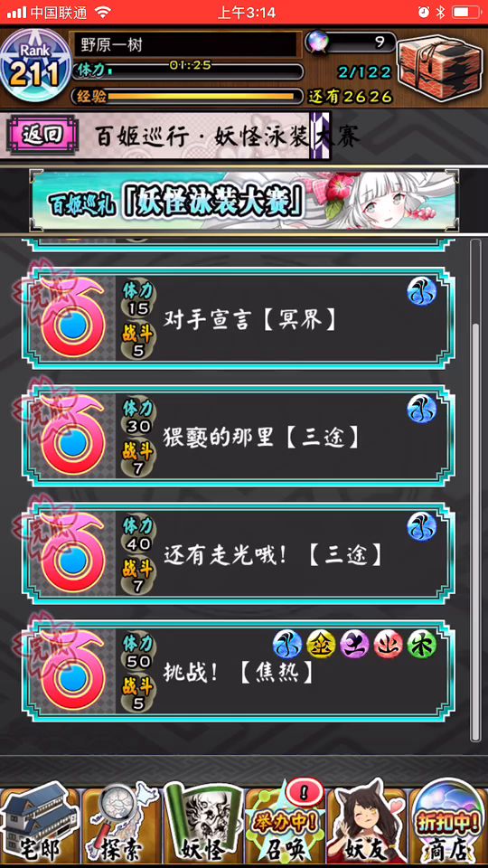
Task: Tap the 金 element icon on 挑战 stage
Action: (322, 645)
